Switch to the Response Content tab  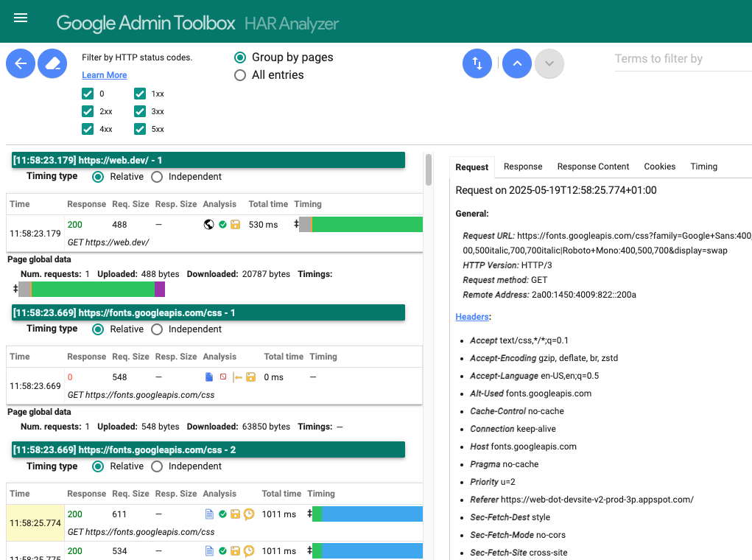click(593, 167)
